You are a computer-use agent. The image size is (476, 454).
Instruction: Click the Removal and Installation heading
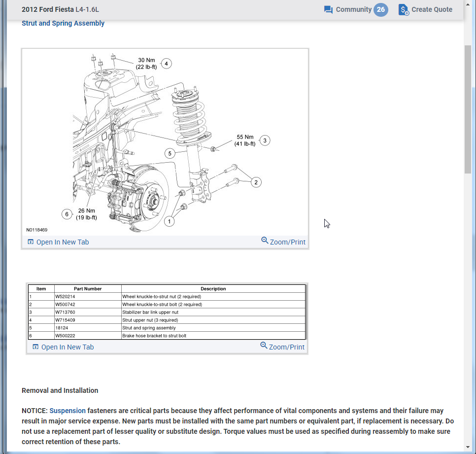click(60, 390)
